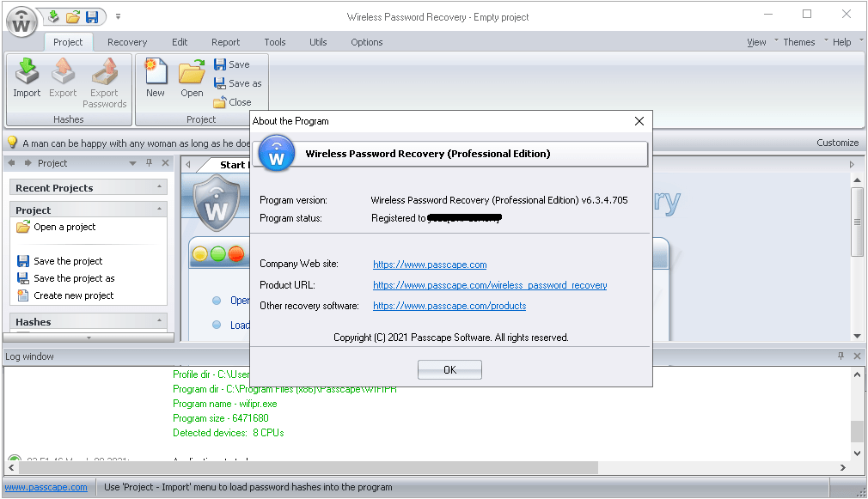
Task: Close the Log window pane
Action: (x=857, y=356)
